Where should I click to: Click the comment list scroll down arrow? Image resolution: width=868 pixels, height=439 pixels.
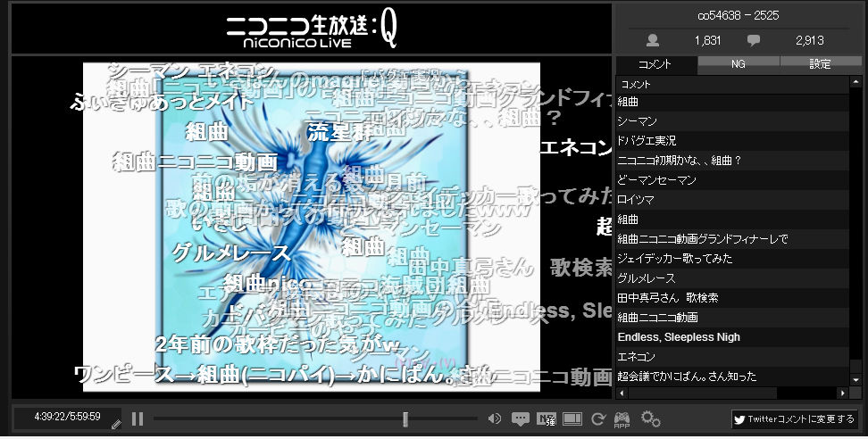click(x=855, y=380)
